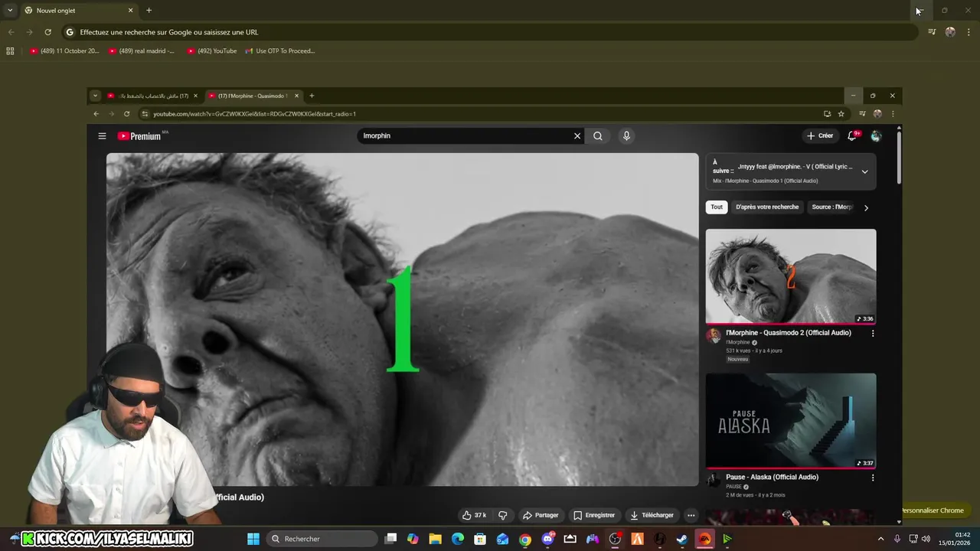Open the 11 October bookmark
The image size is (980, 551).
(x=64, y=51)
